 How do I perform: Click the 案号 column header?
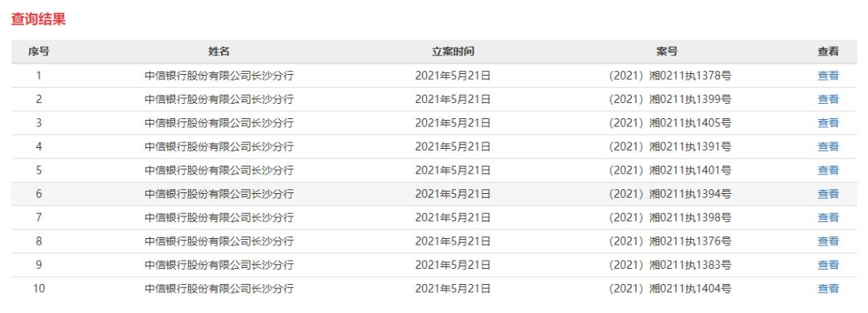pyautogui.click(x=667, y=51)
